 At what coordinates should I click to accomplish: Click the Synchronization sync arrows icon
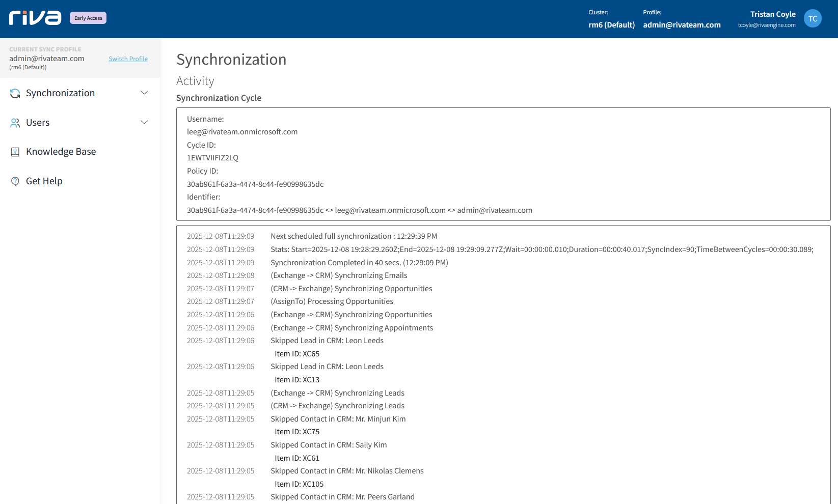coord(15,93)
